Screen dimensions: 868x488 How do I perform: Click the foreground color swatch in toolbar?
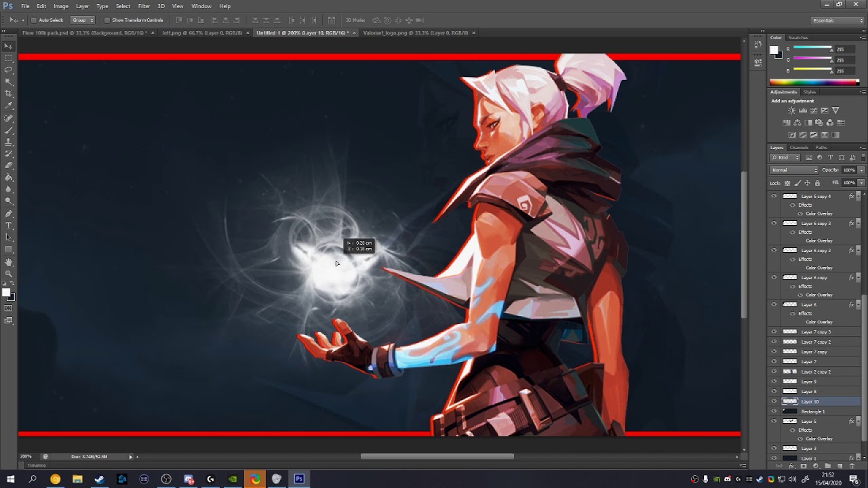tap(6, 293)
